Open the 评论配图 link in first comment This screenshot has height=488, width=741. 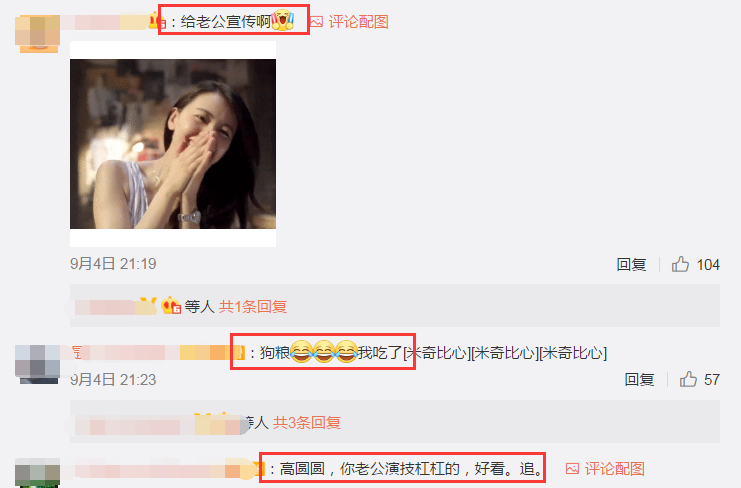[359, 22]
